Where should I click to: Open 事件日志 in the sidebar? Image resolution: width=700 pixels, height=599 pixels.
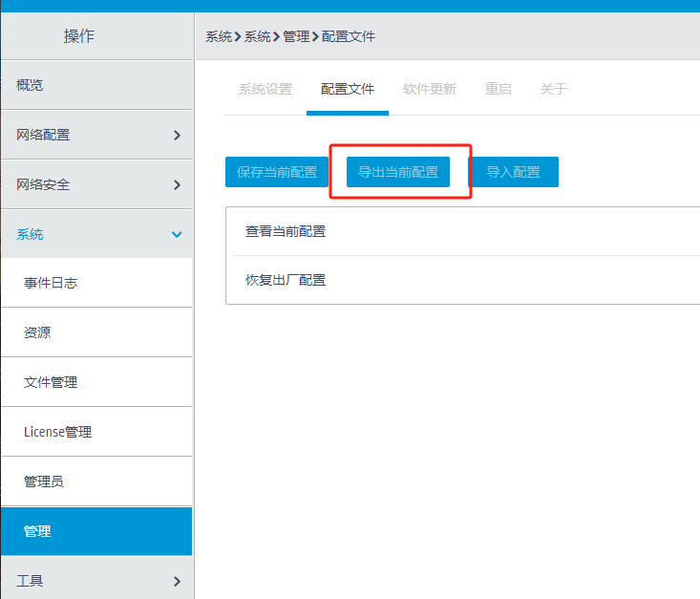(x=51, y=284)
